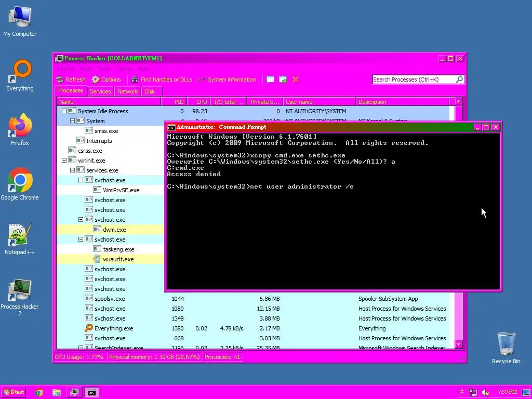Click the Everything.exe magnifier process icon
Image resolution: width=532 pixels, height=399 pixels.
click(x=88, y=328)
